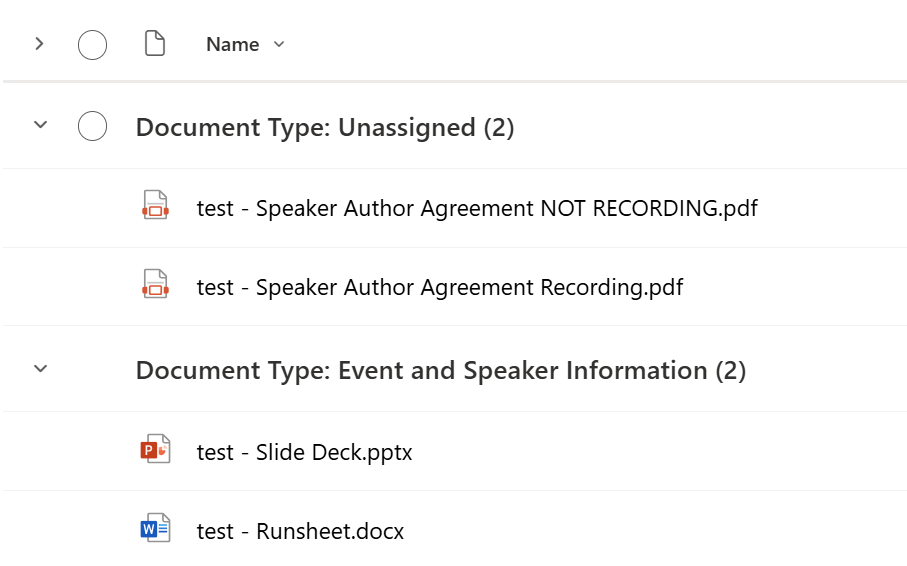
Task: Click Document Type: Unassigned (2) group title
Action: click(x=324, y=127)
